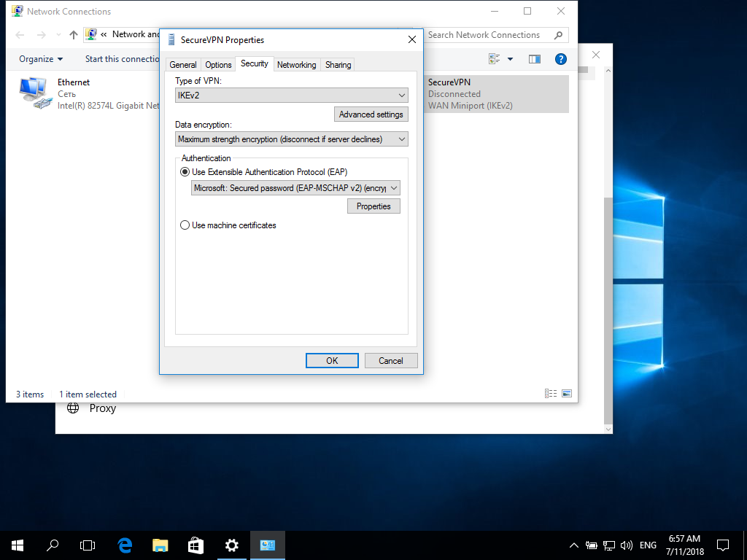Open the EAP method dropdown
This screenshot has height=560, width=747.
tap(295, 188)
